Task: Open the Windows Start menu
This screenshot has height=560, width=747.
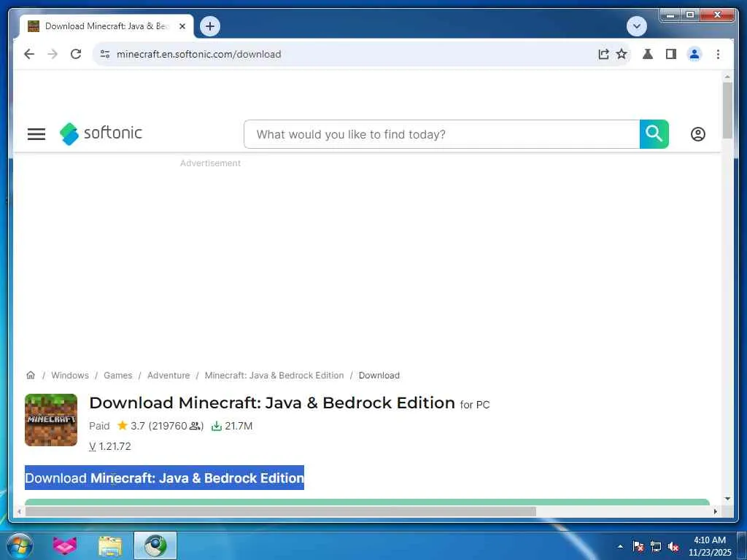Action: (20, 545)
